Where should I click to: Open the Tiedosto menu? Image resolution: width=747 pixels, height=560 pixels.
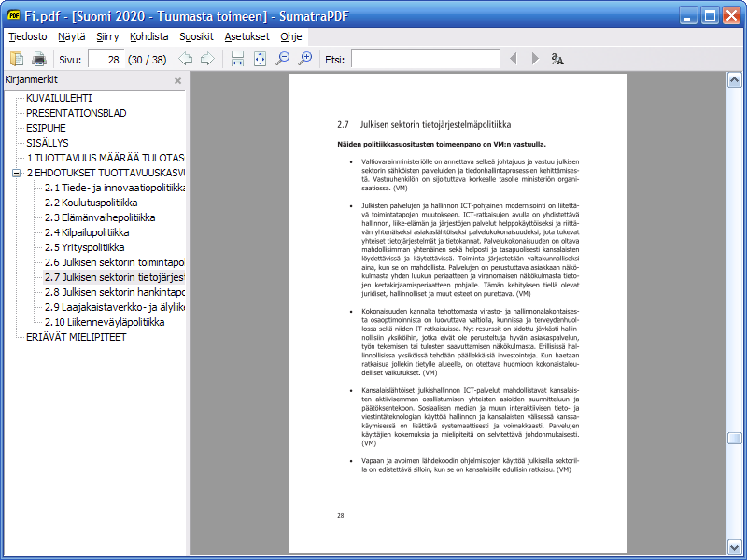[28, 36]
